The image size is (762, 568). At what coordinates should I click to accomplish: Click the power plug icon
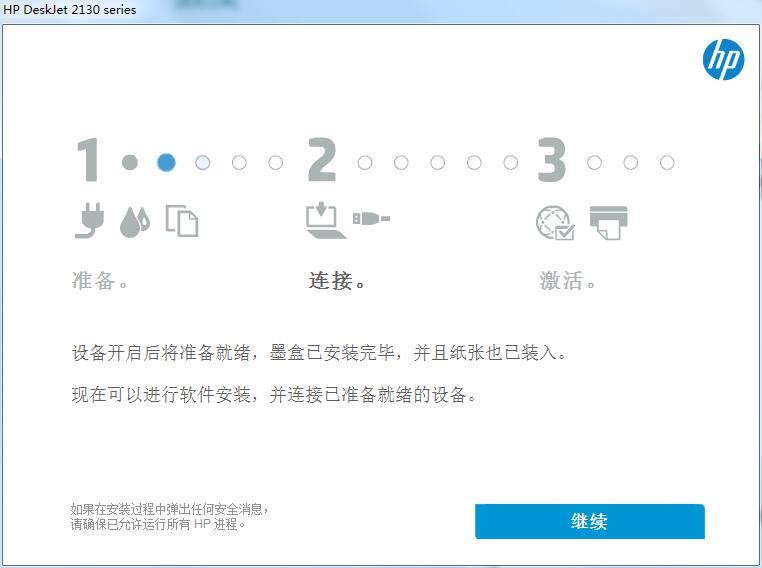90,221
